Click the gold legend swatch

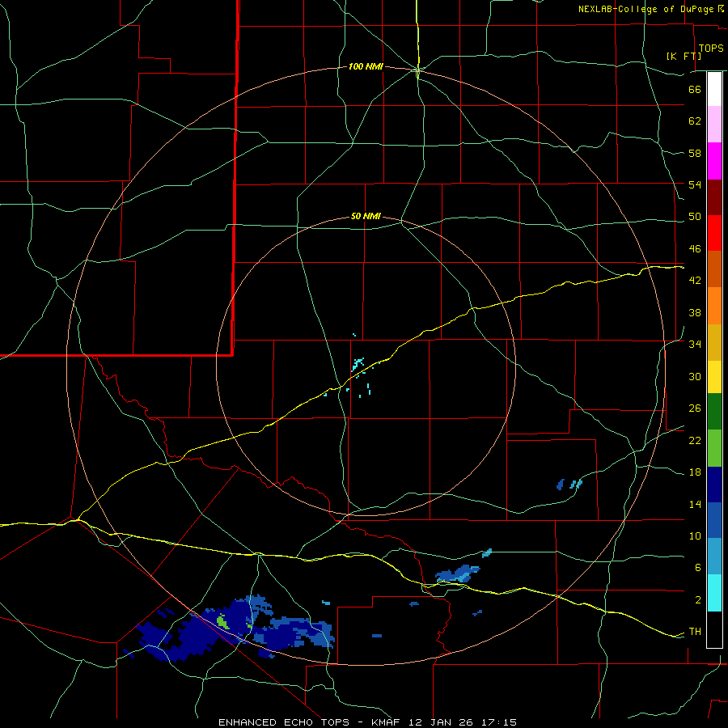point(714,343)
